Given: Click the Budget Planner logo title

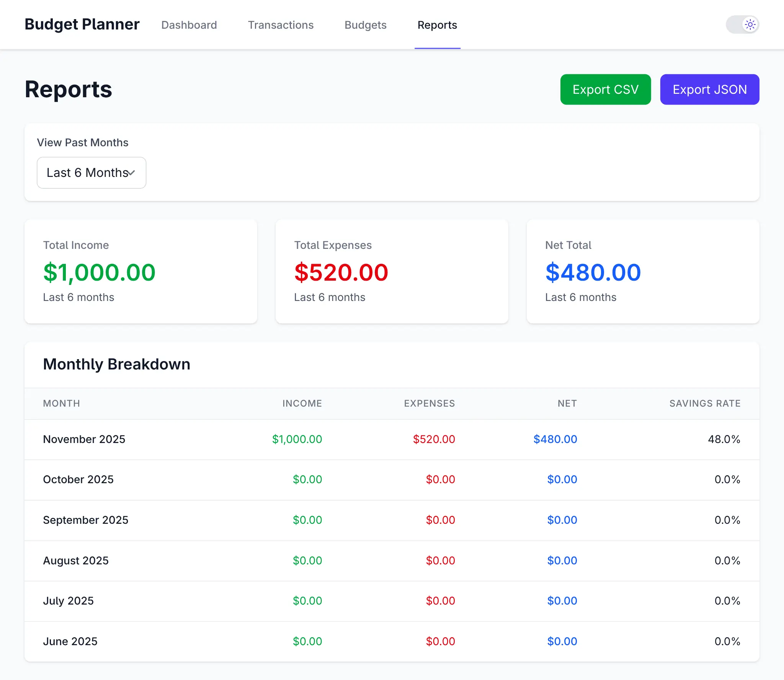Looking at the screenshot, I should click(82, 24).
